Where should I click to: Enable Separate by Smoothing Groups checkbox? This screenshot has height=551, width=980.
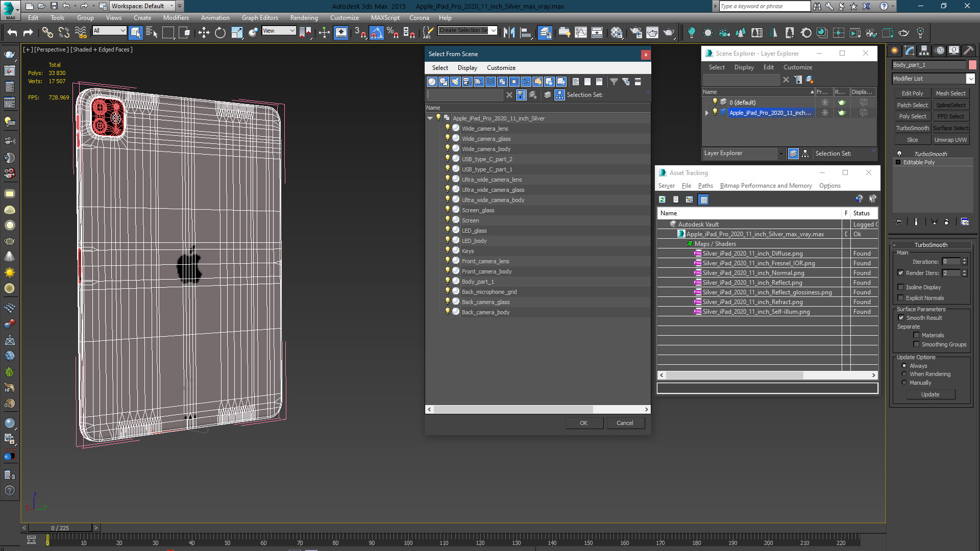tap(916, 344)
